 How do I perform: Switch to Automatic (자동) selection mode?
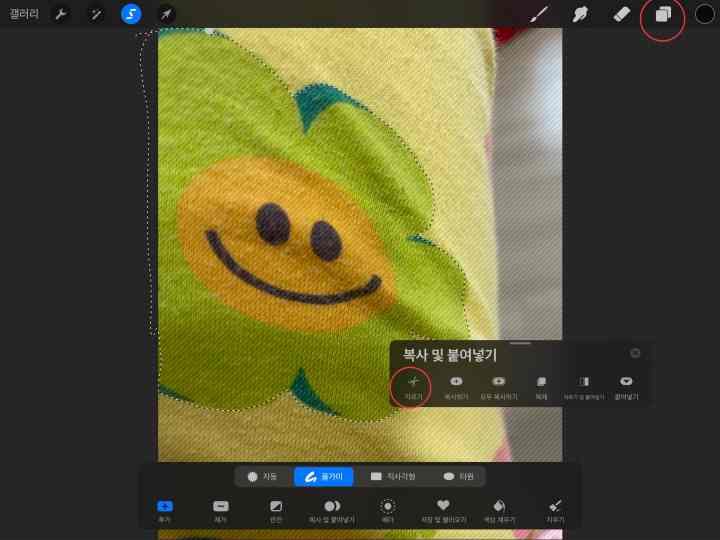(x=263, y=476)
